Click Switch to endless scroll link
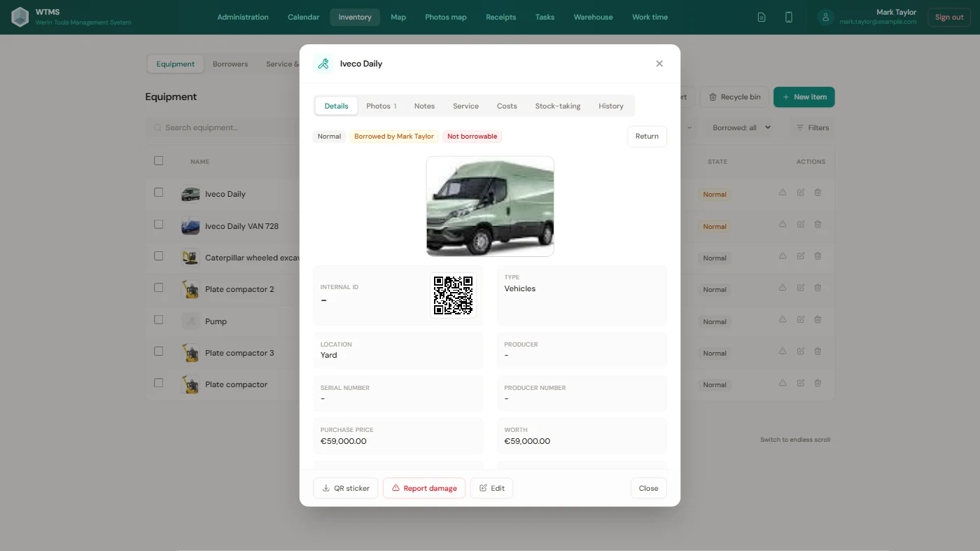980x551 pixels. pos(795,440)
